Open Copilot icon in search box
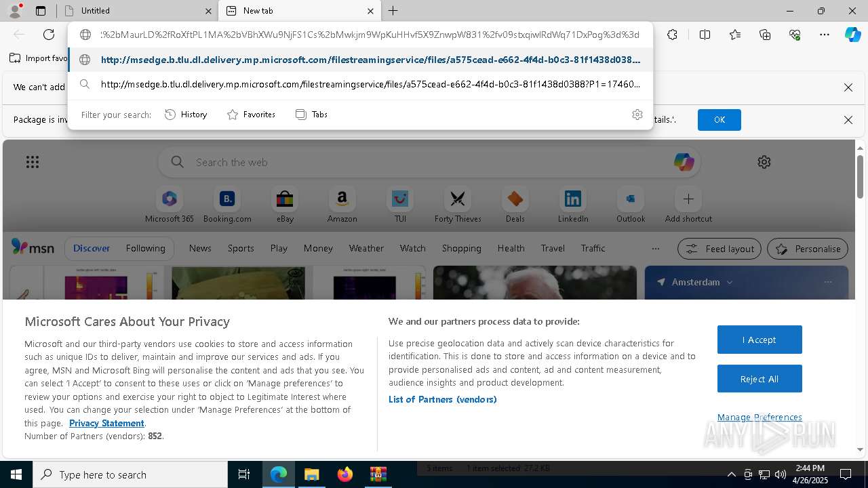 [684, 162]
